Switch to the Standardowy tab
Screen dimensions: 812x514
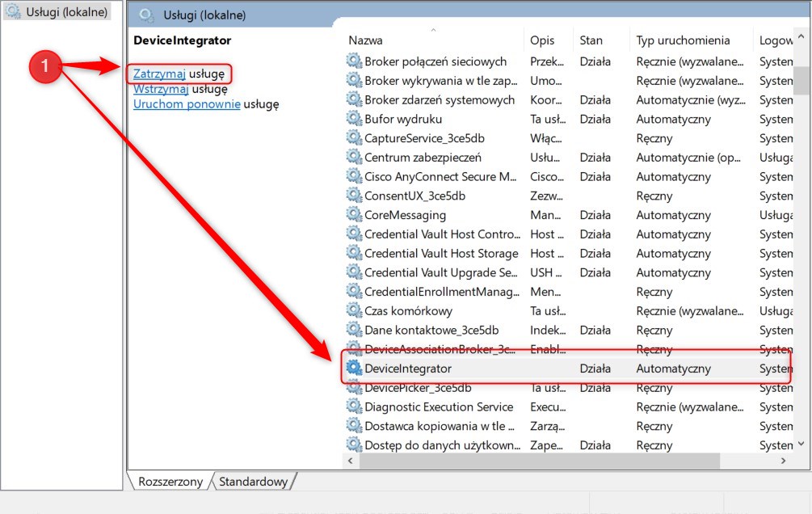tap(253, 482)
